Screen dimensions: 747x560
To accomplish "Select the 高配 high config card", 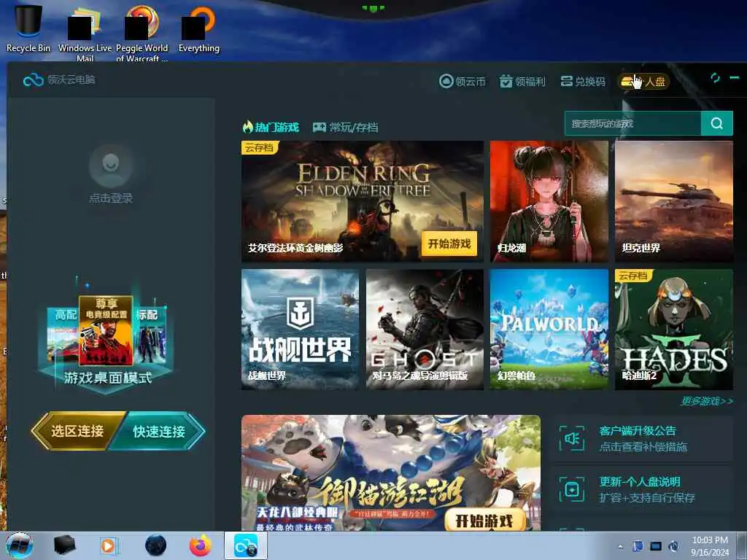I will pyautogui.click(x=63, y=335).
